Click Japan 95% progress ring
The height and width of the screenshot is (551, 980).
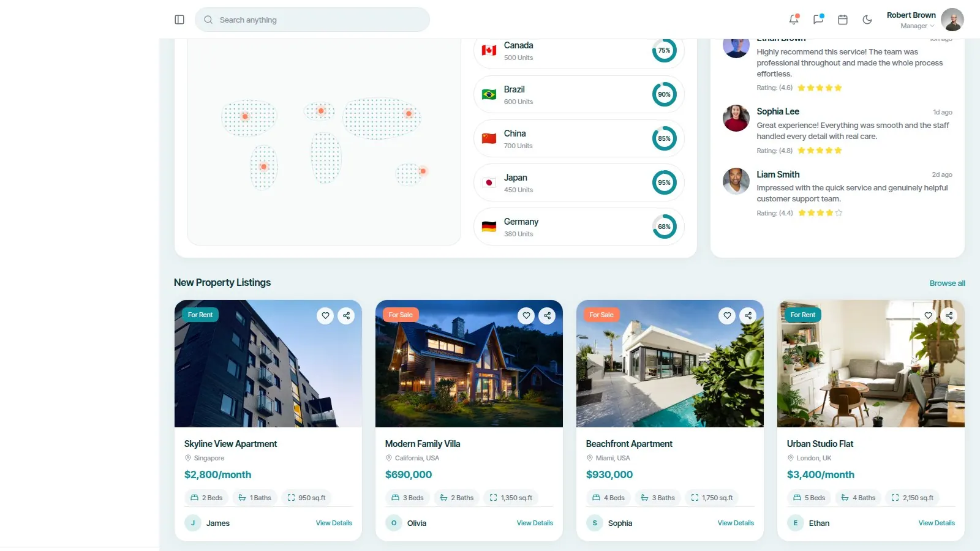pos(664,182)
